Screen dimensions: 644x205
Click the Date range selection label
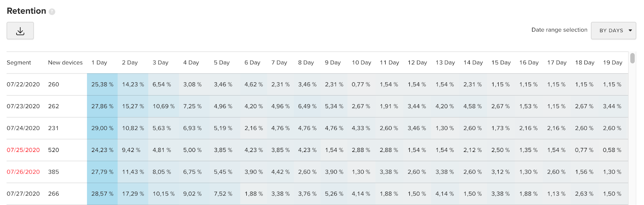(x=559, y=30)
